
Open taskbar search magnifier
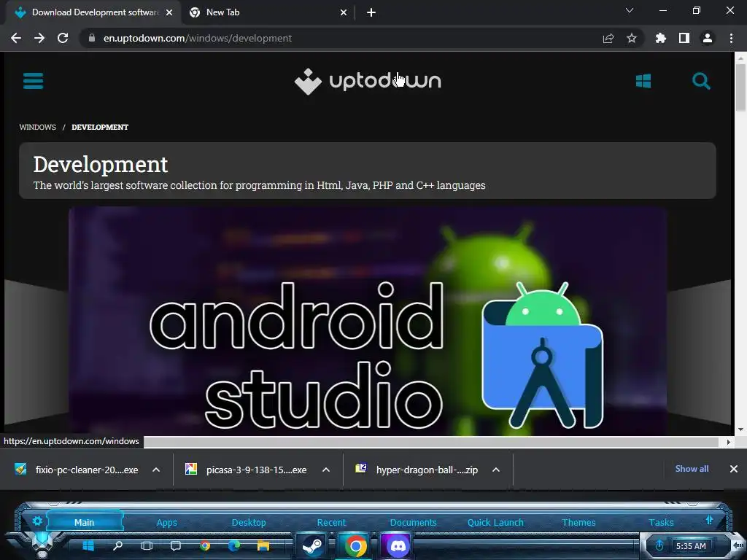coord(117,545)
